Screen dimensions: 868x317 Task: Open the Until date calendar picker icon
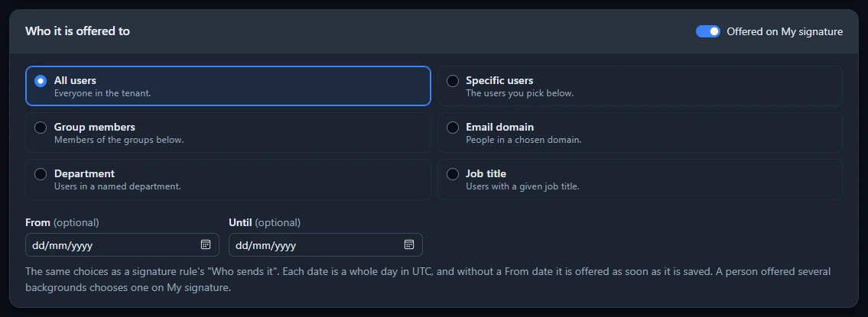[x=409, y=244]
